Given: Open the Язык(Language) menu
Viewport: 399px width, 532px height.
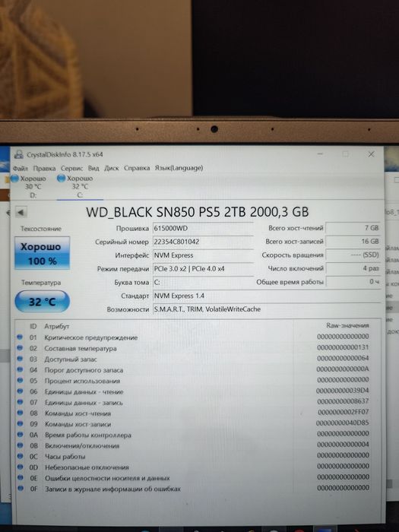Looking at the screenshot, I should (179, 168).
